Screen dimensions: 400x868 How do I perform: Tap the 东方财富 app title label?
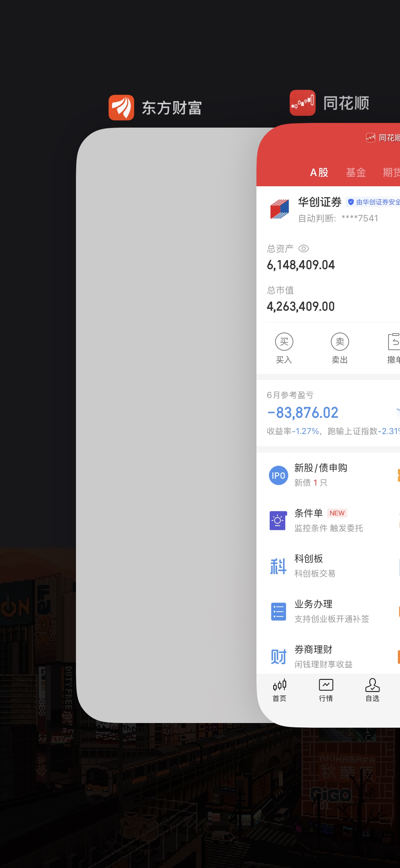(171, 108)
